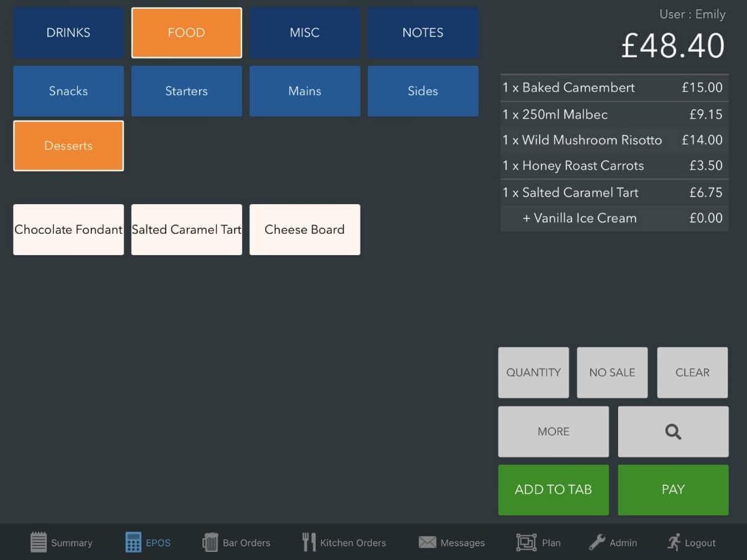747x560 pixels.
Task: Select the FOOD category tab
Action: [187, 33]
